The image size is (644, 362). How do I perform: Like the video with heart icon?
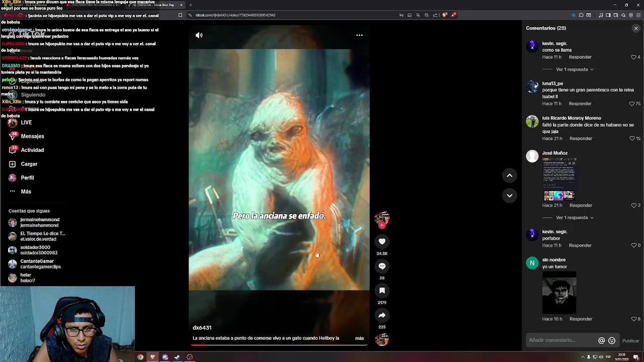pos(382,241)
